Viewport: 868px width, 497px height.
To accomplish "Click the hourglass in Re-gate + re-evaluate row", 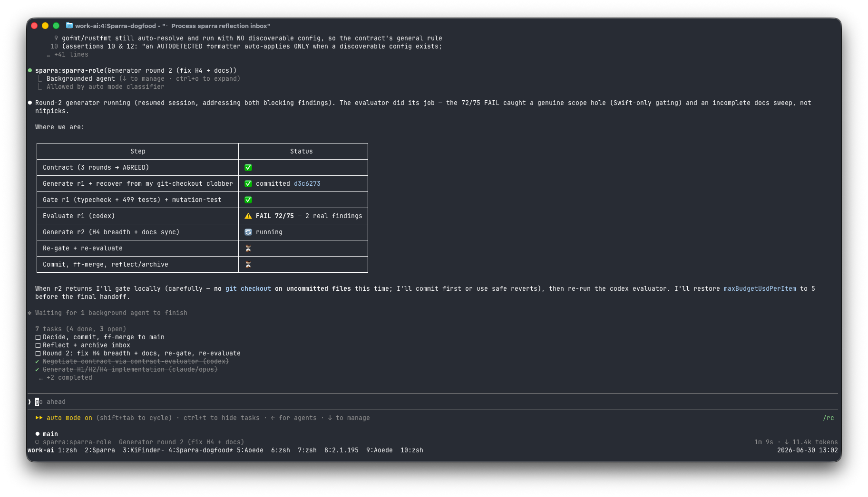I will (x=248, y=248).
